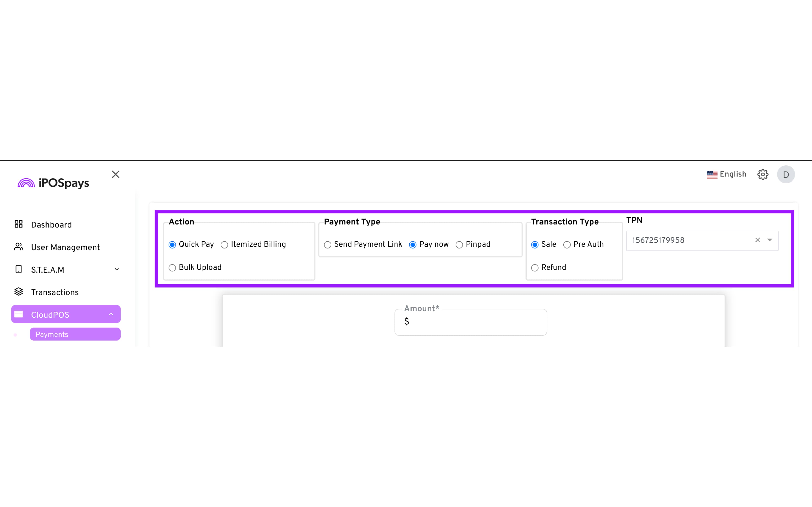Switch payment type to Pinpad
The height and width of the screenshot is (507, 812).
(459, 245)
